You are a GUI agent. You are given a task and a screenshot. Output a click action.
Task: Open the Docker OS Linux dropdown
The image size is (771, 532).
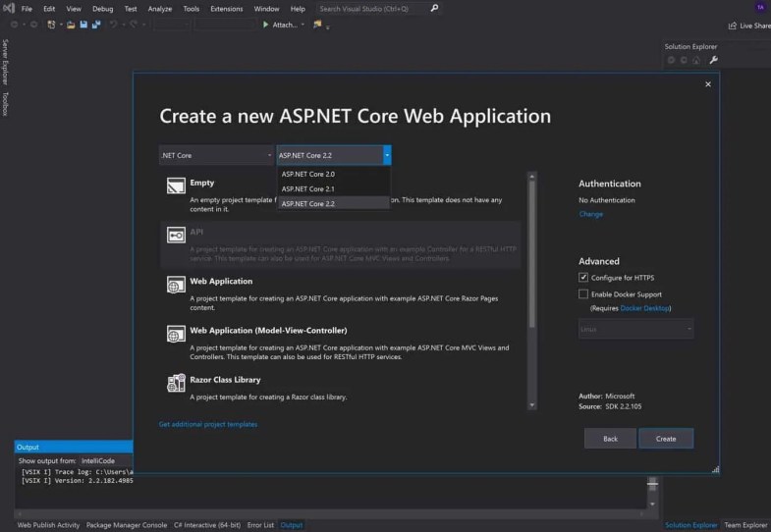(635, 329)
